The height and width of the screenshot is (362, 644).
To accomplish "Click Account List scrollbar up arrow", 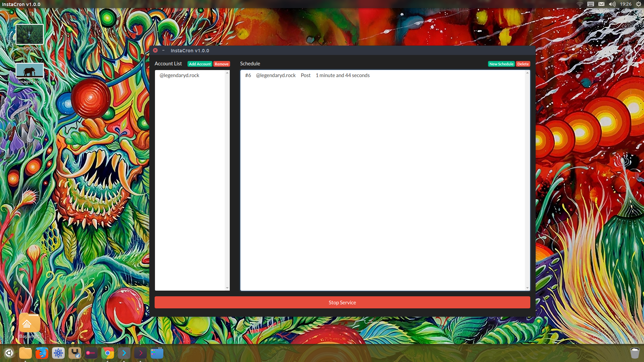I will [227, 73].
